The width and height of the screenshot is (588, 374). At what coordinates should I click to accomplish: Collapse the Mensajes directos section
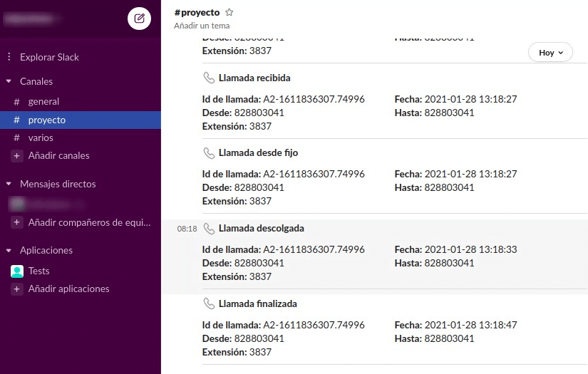point(9,184)
